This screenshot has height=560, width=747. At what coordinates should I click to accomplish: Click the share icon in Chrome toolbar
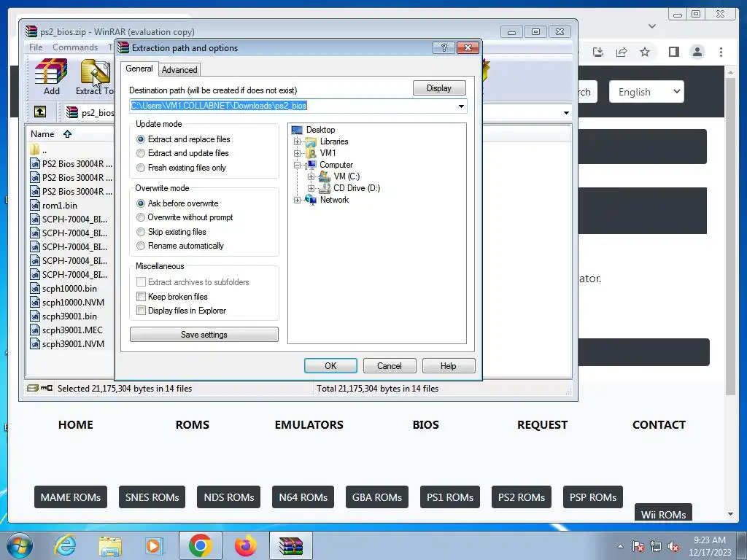[x=622, y=52]
